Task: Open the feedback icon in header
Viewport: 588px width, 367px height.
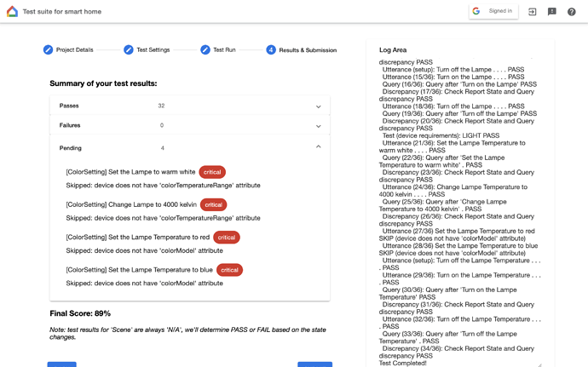Action: pyautogui.click(x=552, y=12)
